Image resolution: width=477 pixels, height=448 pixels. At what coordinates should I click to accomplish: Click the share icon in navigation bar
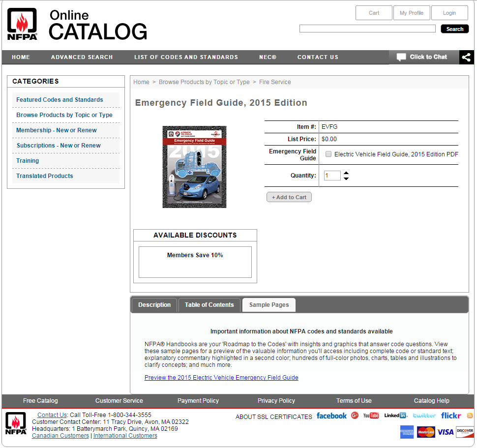coord(466,57)
